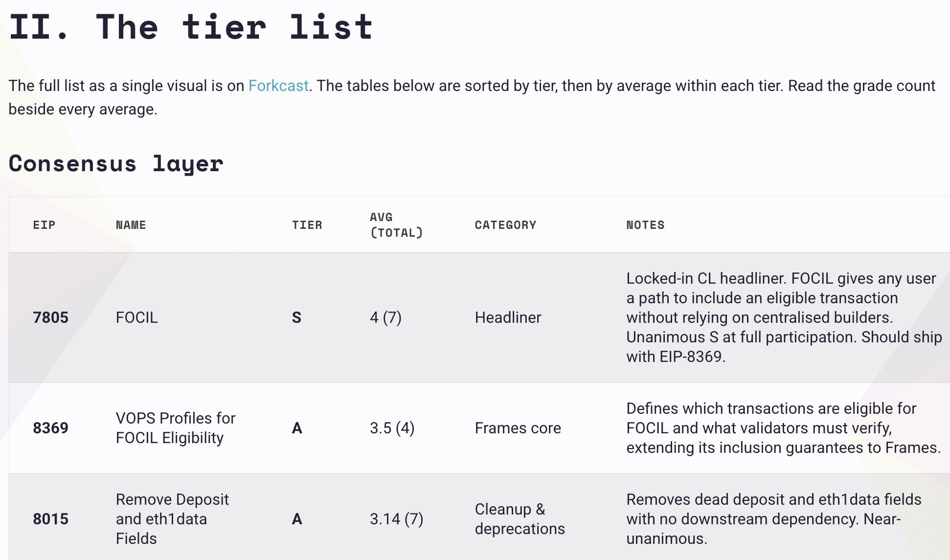The image size is (950, 560).
Task: Click VOPS Profiles for FOCIL Eligibility name
Action: pos(175,428)
